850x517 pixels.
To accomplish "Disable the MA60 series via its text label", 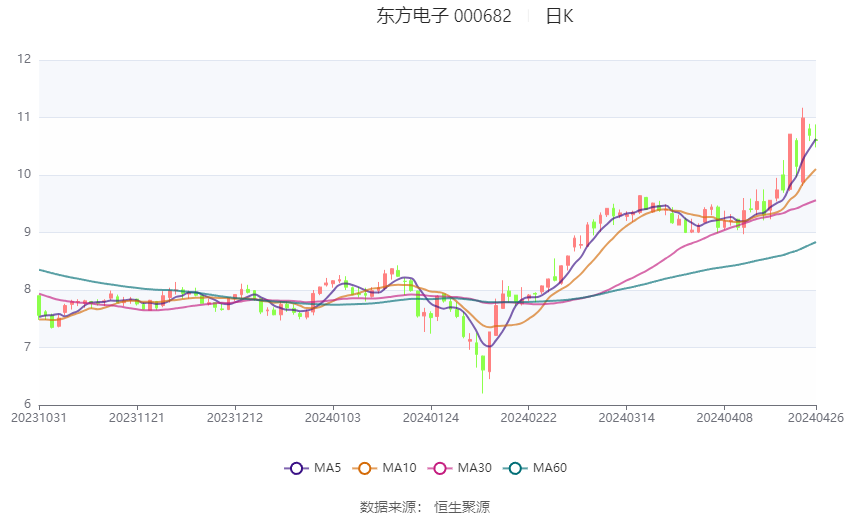I will [549, 468].
